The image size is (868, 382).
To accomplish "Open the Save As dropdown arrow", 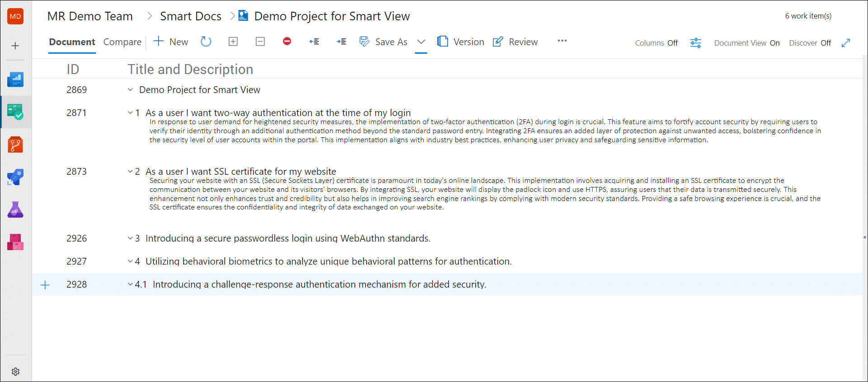I will pos(421,42).
